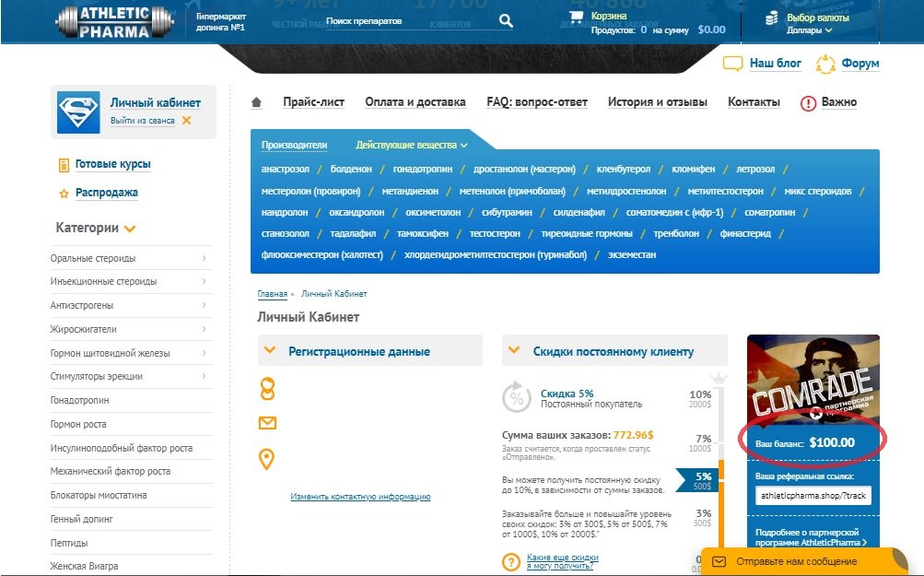This screenshot has height=576, width=924.
Task: Expand the Категории dropdown arrow
Action: coord(130,229)
